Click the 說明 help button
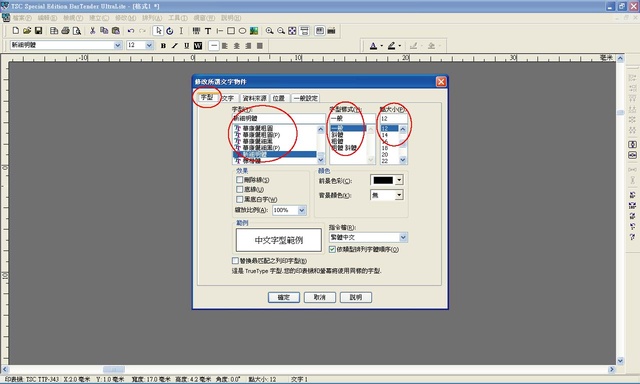This screenshot has width=640, height=384. 356,297
